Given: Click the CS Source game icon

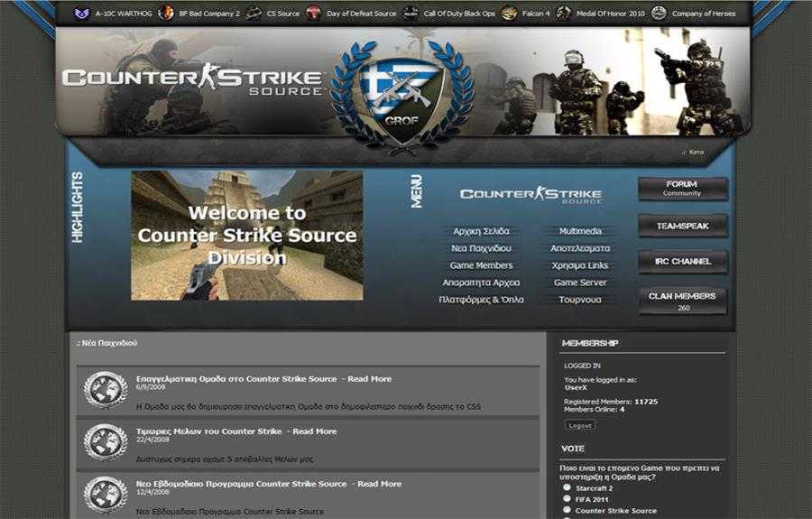Looking at the screenshot, I should coord(254,13).
